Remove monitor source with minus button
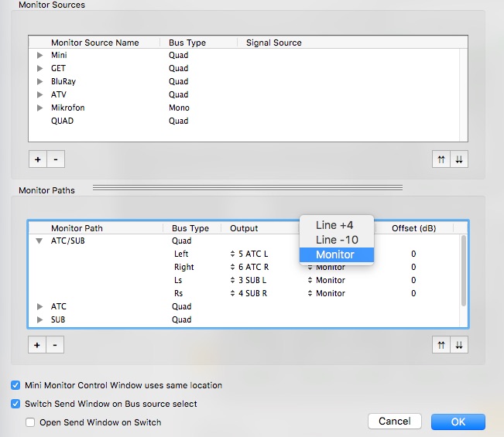The height and width of the screenshot is (437, 504). tap(56, 159)
